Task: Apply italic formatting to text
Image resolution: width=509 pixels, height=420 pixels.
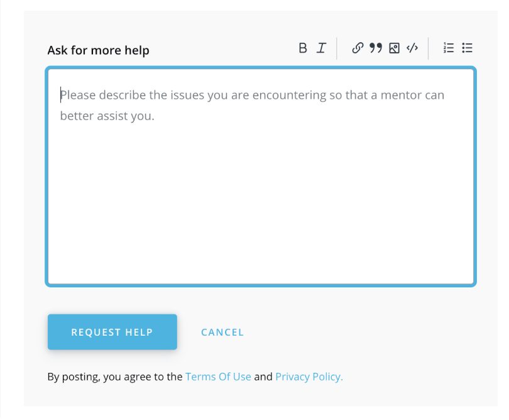Action: 321,48
